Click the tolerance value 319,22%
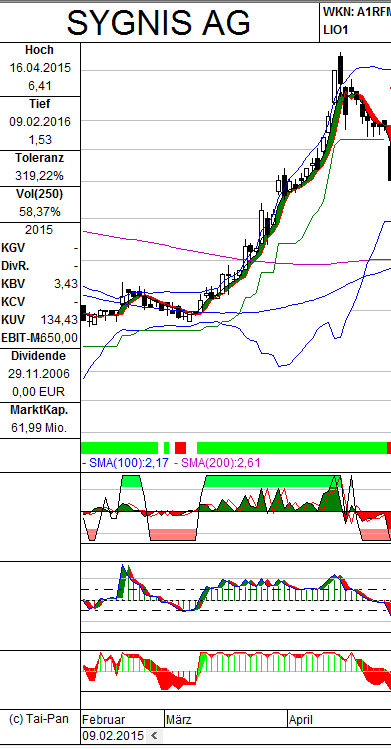Image resolution: width=391 pixels, height=749 pixels. (40, 176)
